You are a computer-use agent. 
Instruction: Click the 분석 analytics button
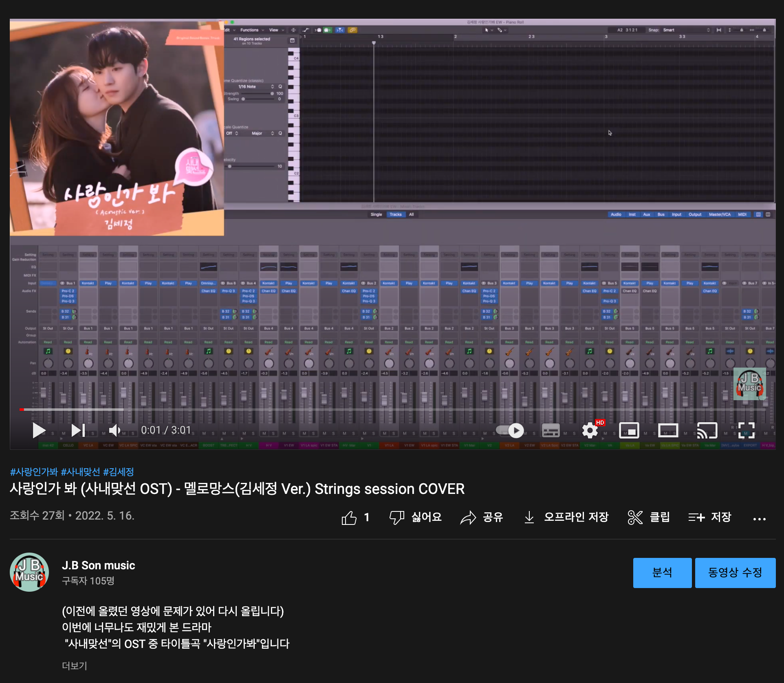click(x=662, y=573)
